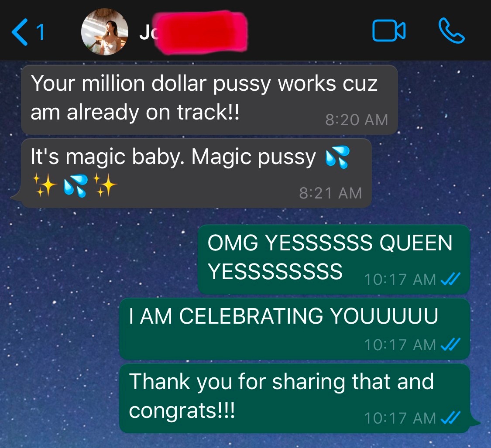This screenshot has width=491, height=448.
Task: Tap read ticks on congrats message
Action: [450, 417]
